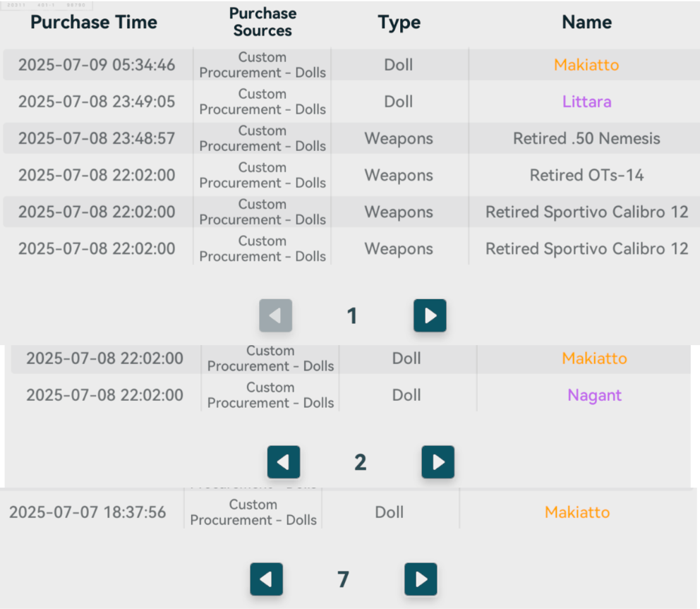This screenshot has height=609, width=700.
Task: Go back a page from page 2
Action: [x=284, y=462]
